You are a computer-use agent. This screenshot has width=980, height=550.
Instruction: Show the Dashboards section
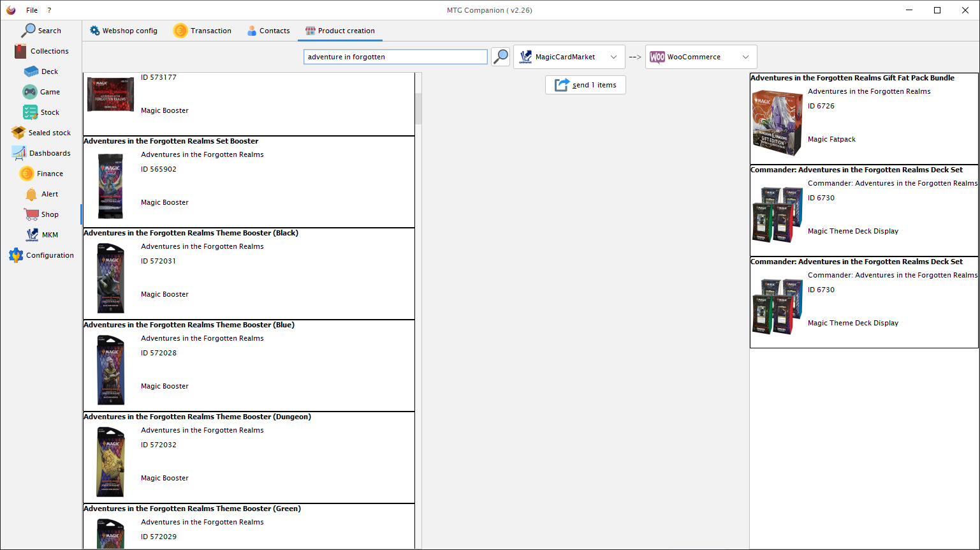[x=41, y=153]
